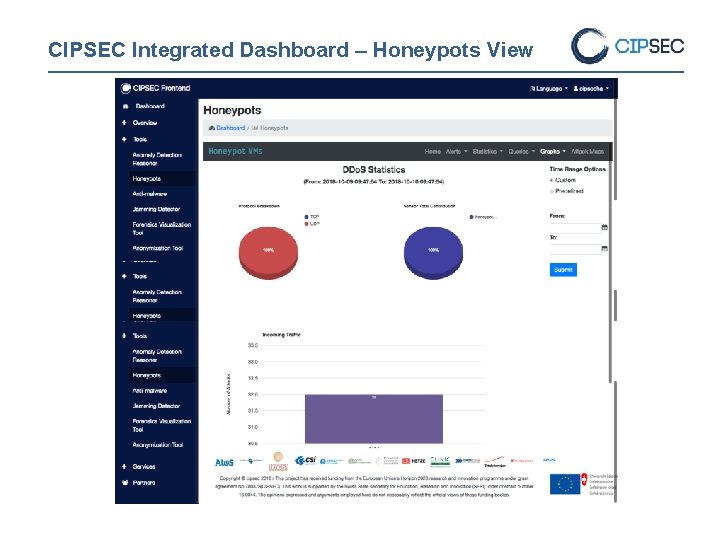This screenshot has height=540, width=720.
Task: Click CIPSEC Frontend title text
Action: (161, 88)
